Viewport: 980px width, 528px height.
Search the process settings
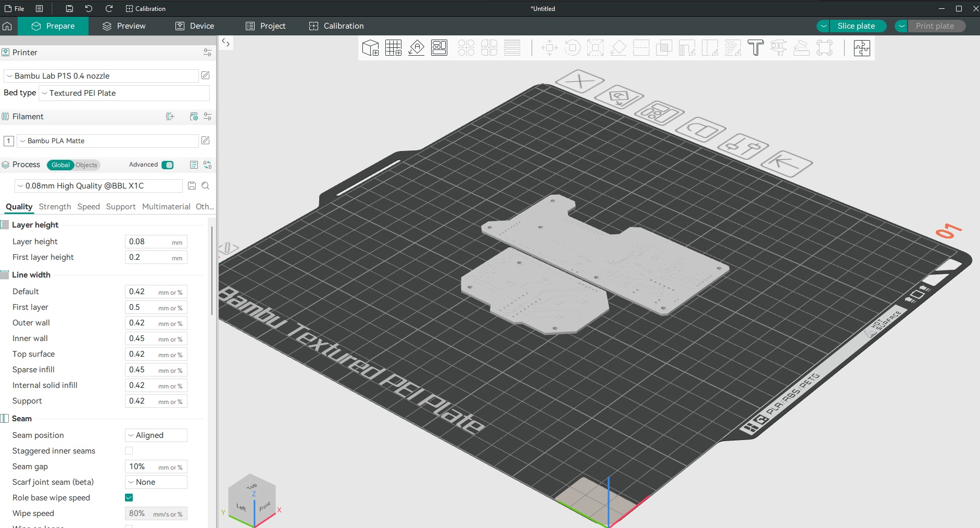(x=205, y=186)
